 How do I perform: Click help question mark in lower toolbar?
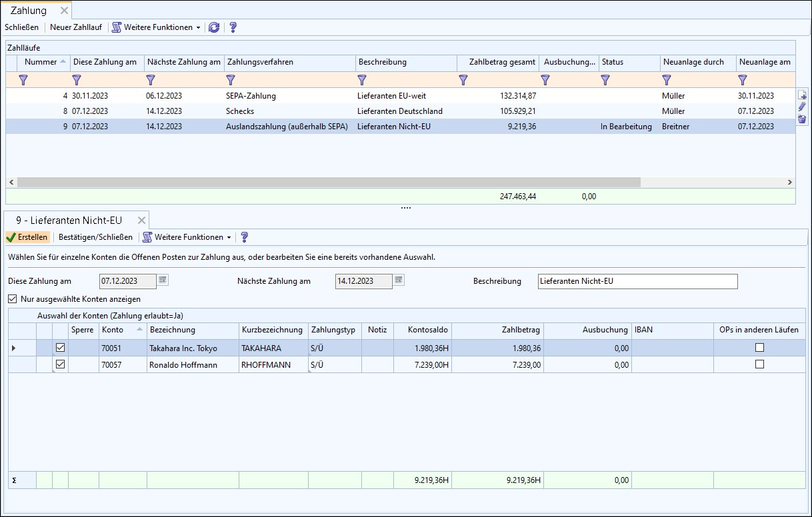click(244, 237)
